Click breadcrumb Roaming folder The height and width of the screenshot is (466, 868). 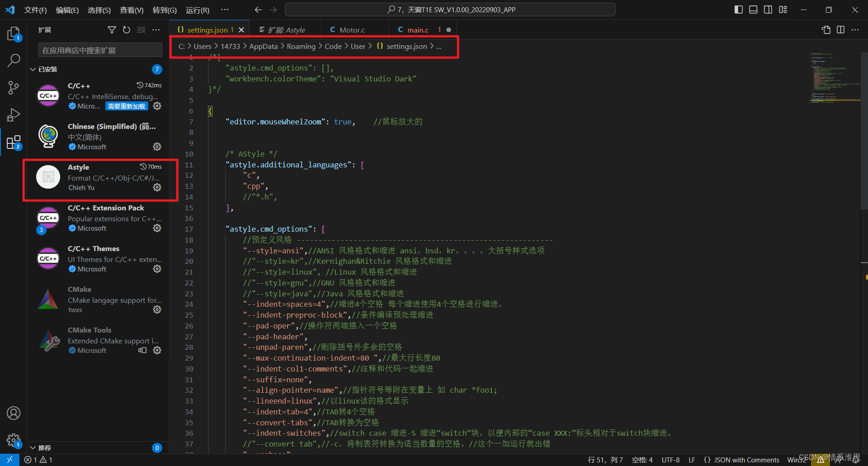click(301, 46)
